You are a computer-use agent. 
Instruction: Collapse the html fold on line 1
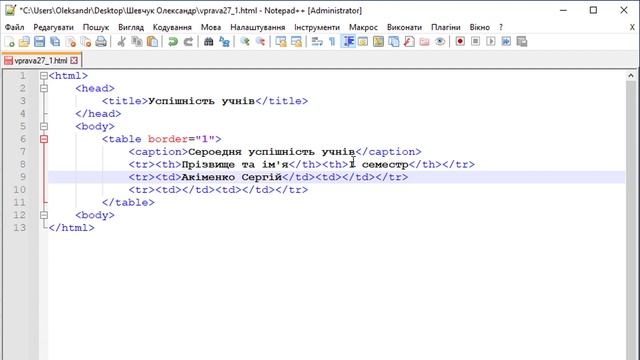click(44, 76)
